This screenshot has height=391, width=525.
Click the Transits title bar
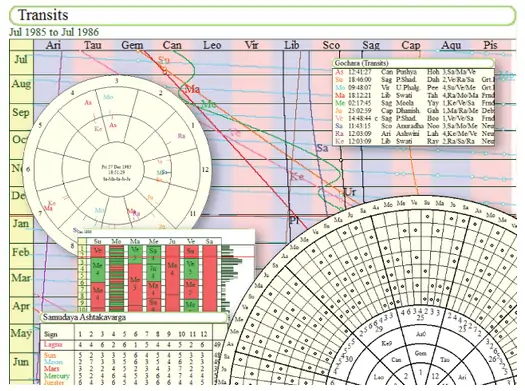(262, 15)
